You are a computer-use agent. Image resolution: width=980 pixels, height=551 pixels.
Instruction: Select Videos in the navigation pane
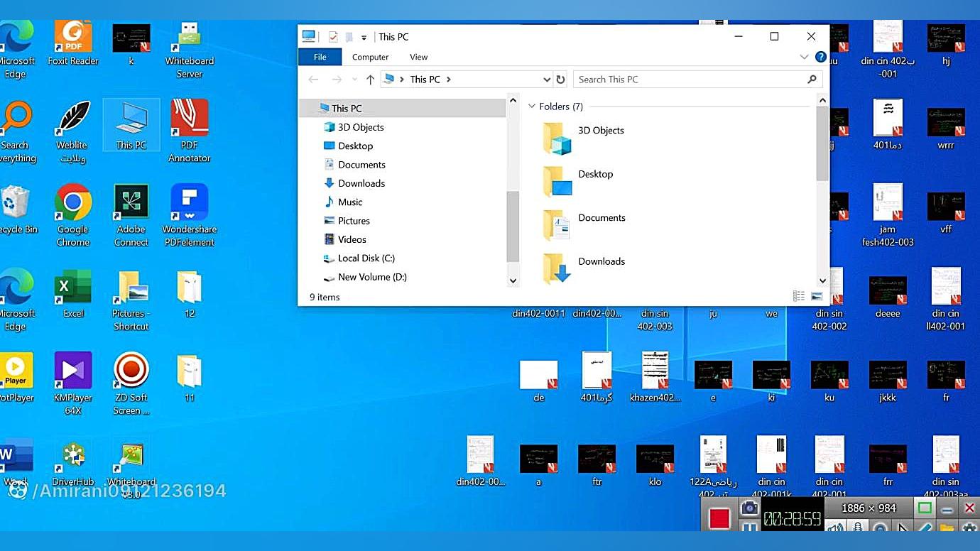352,239
